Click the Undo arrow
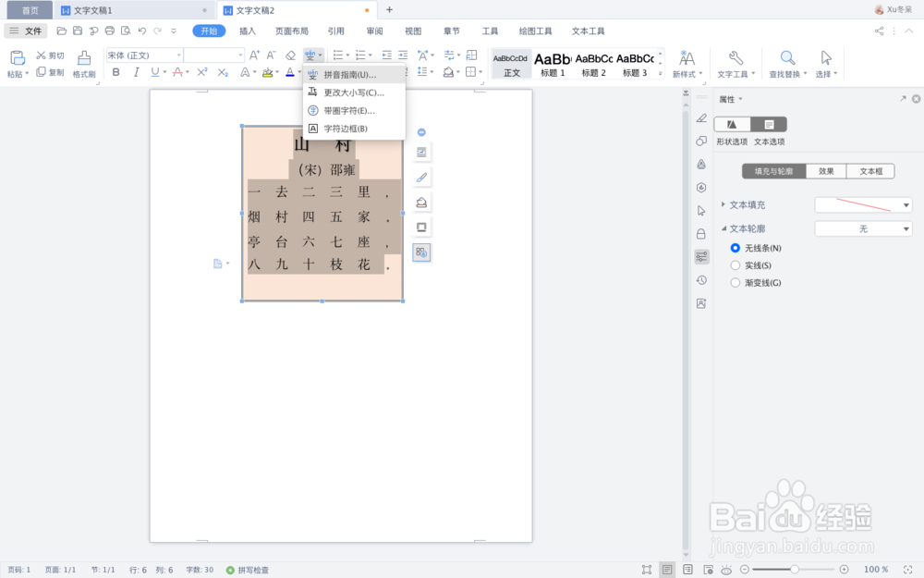This screenshot has width=924, height=578. tap(141, 31)
